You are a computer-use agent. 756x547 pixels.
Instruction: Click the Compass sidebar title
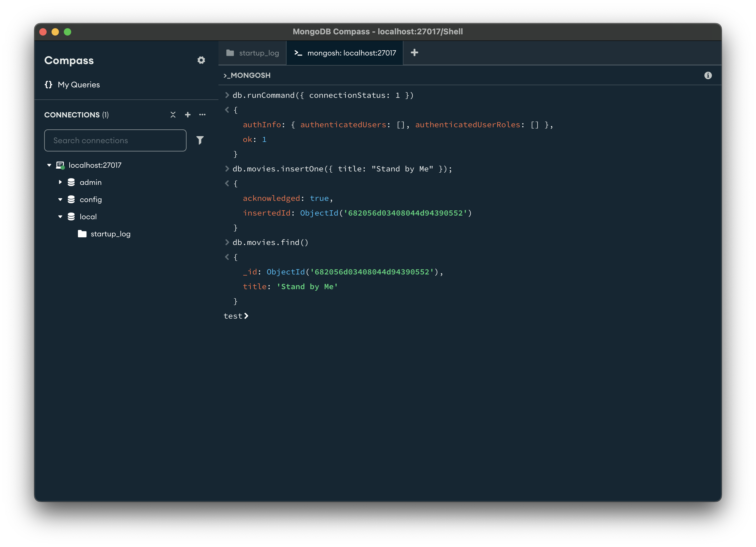(x=69, y=60)
